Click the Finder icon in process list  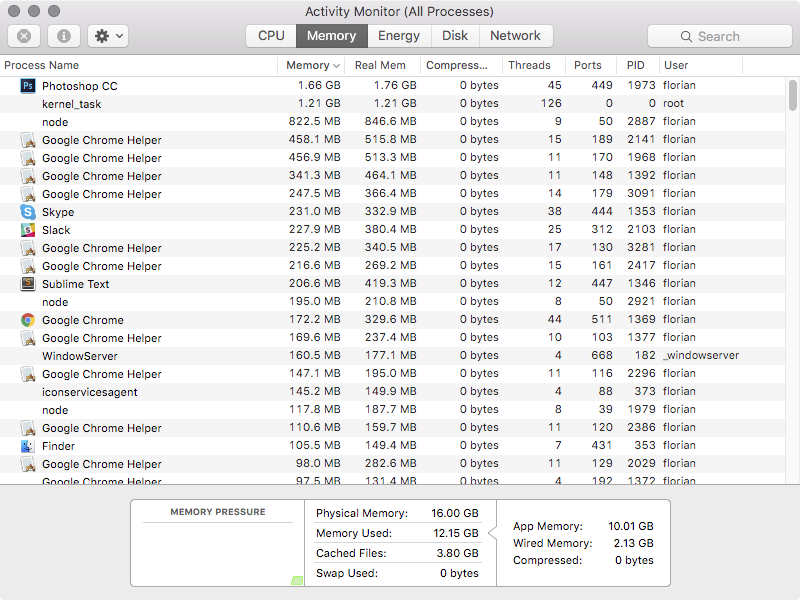tap(28, 446)
